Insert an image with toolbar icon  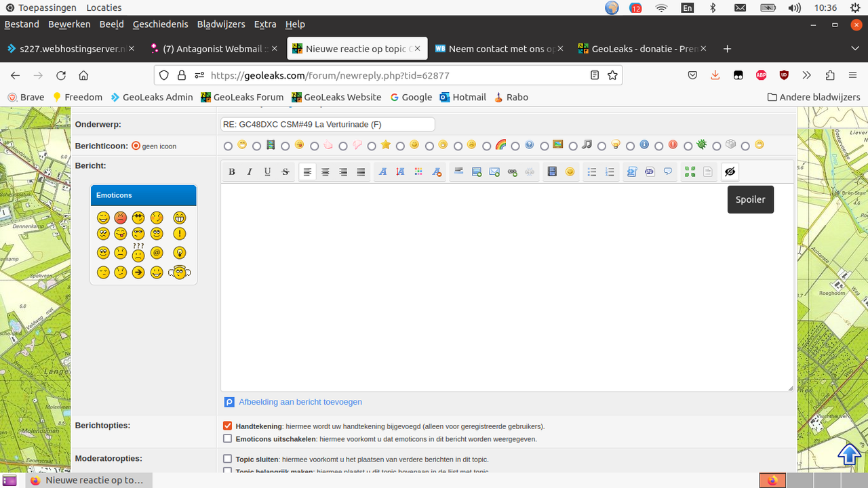pyautogui.click(x=477, y=172)
